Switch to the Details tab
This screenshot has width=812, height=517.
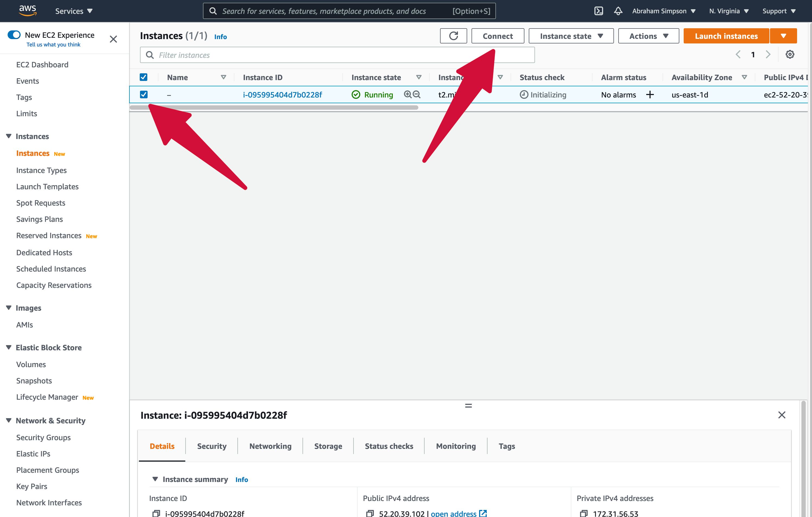[x=162, y=446]
